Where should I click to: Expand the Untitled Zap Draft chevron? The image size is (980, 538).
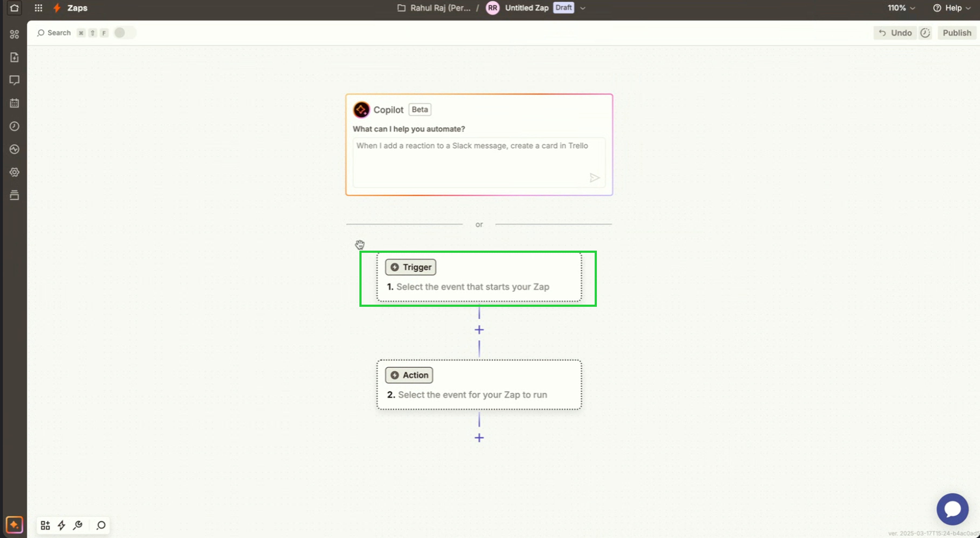click(x=583, y=8)
